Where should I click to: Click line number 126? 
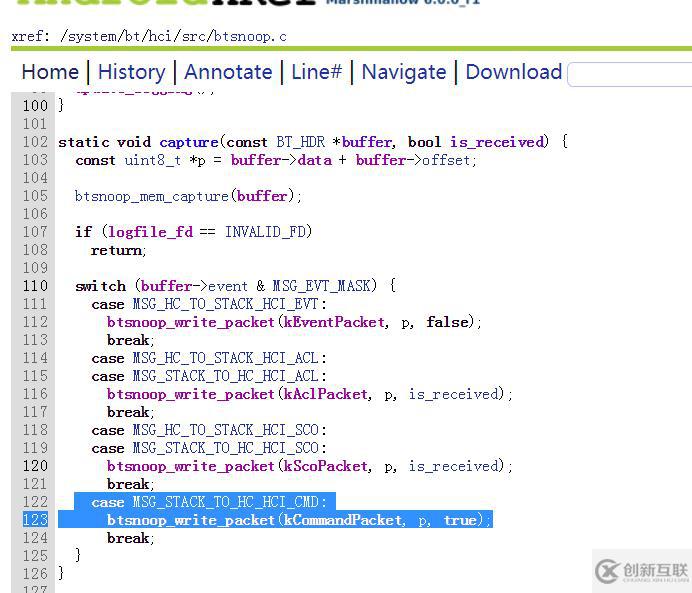click(x=35, y=574)
